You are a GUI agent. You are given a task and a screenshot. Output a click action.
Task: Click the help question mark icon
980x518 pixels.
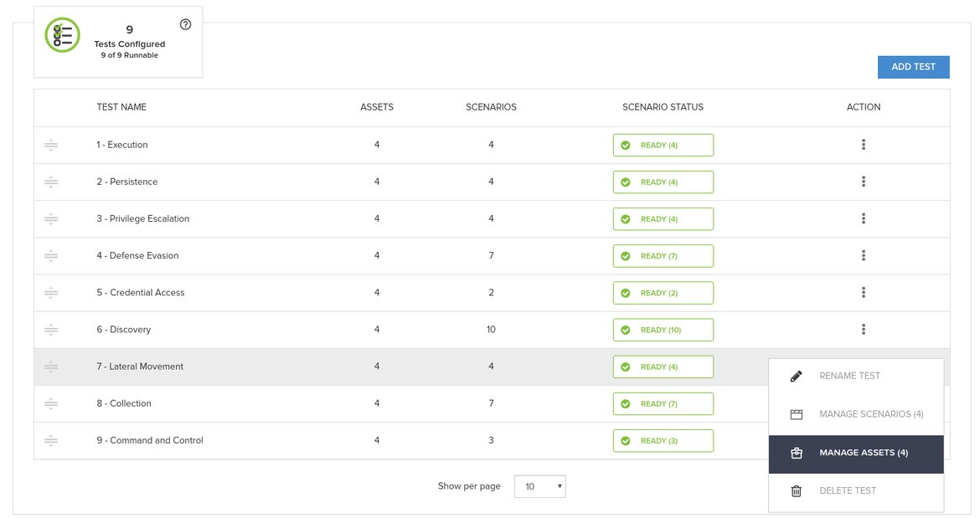tap(186, 24)
